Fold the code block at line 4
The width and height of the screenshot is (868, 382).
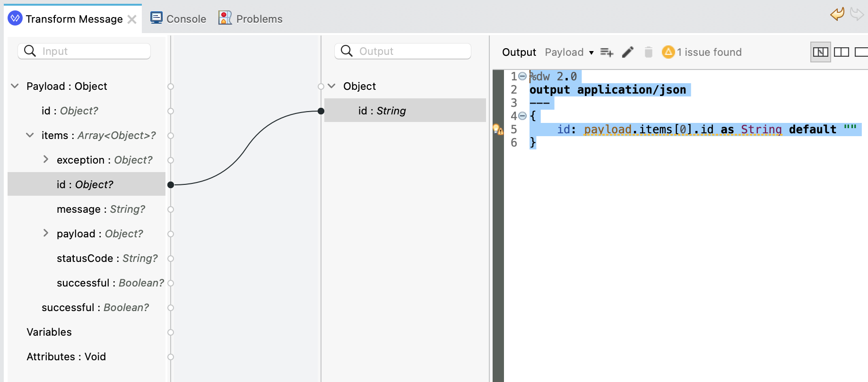[522, 116]
